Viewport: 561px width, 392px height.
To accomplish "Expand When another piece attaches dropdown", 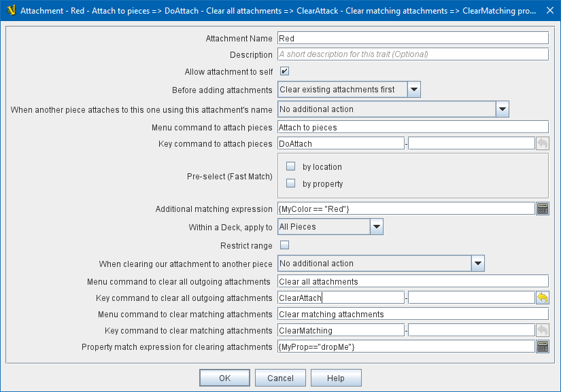I will [502, 109].
